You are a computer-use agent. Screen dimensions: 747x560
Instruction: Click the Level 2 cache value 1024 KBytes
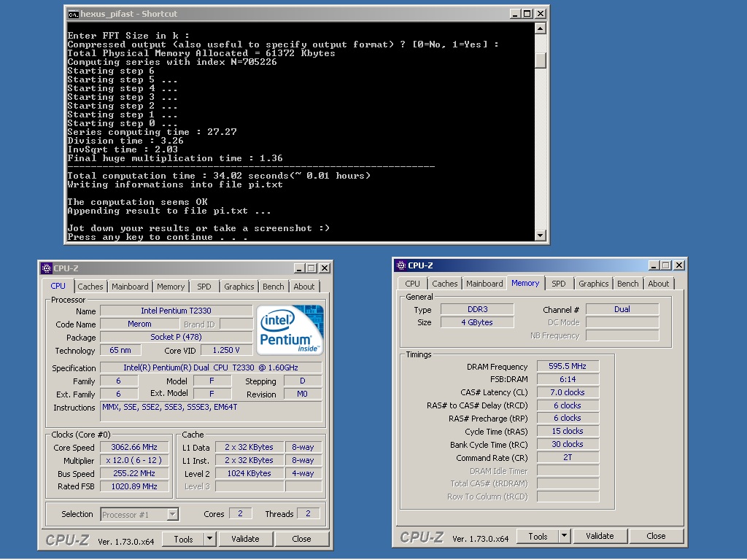point(249,473)
